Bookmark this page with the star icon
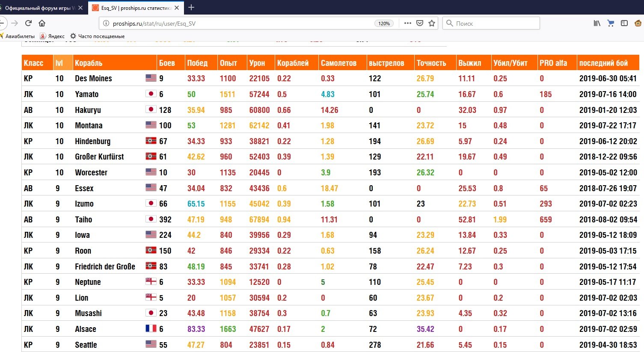 pos(432,23)
